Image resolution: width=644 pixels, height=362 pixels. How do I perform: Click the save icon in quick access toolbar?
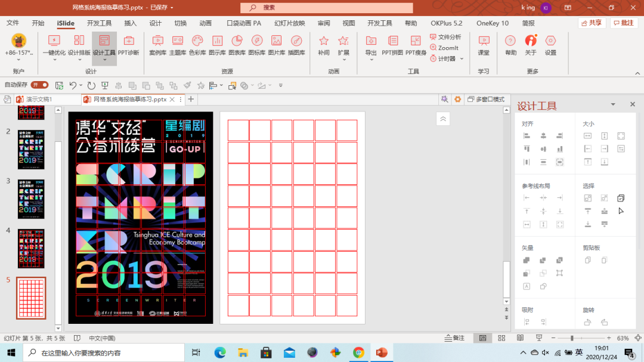pyautogui.click(x=59, y=85)
